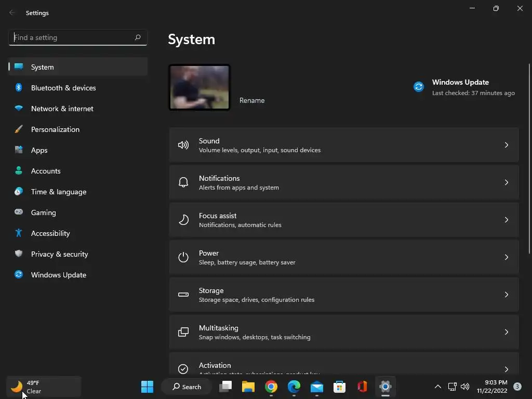Viewport: 532px width, 399px height.
Task: Click the Find a setting input
Action: coord(78,37)
